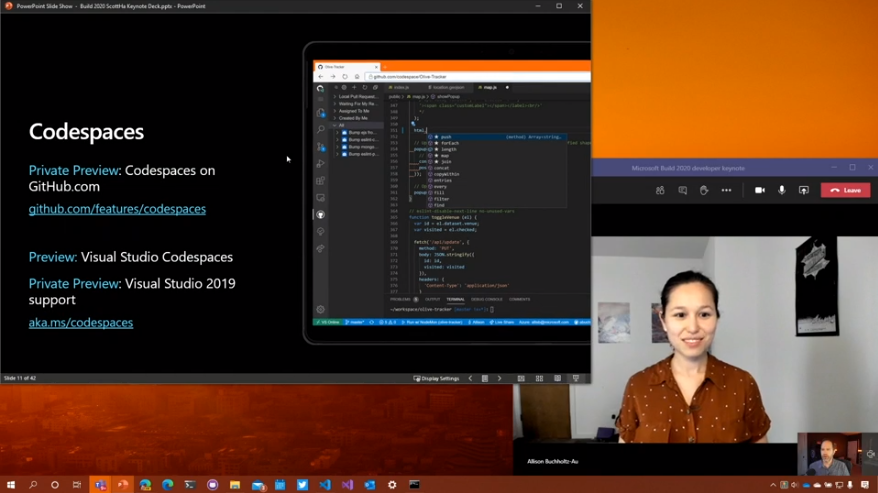
Task: Advance to the next slide
Action: click(x=499, y=379)
